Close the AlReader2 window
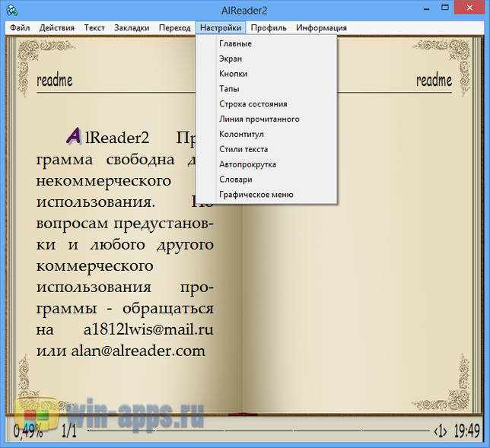The height and width of the screenshot is (448, 490). click(469, 8)
